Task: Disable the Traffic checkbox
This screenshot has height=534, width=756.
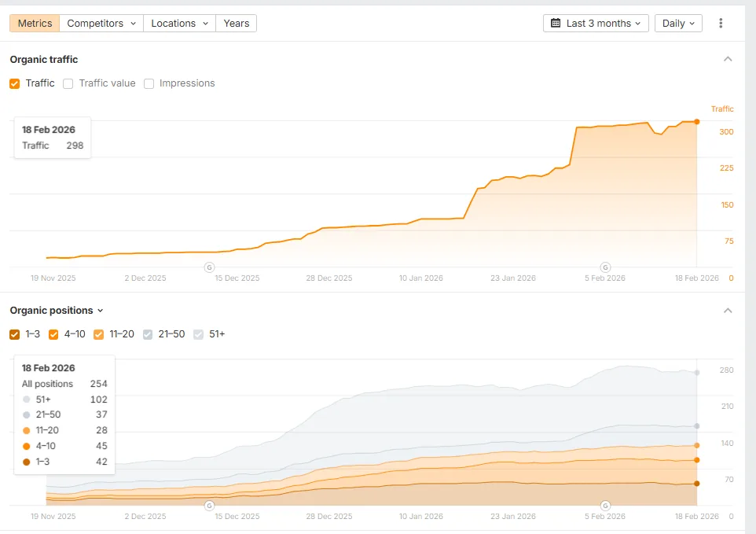Action: coord(13,83)
